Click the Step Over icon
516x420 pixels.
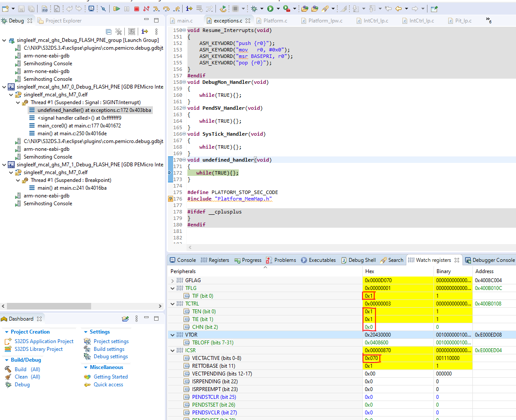click(x=167, y=9)
